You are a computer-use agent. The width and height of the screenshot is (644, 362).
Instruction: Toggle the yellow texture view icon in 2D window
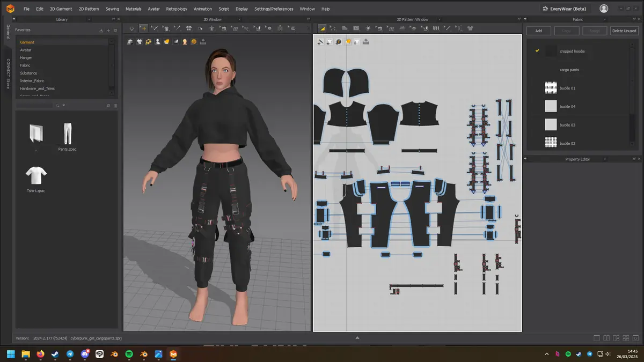point(348,41)
